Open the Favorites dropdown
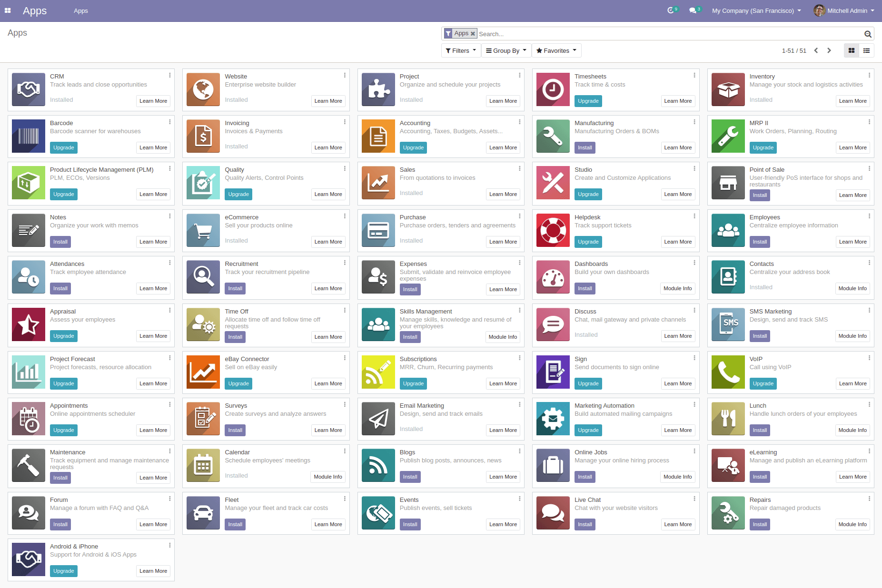Screen dimensions: 882x588 (556, 50)
